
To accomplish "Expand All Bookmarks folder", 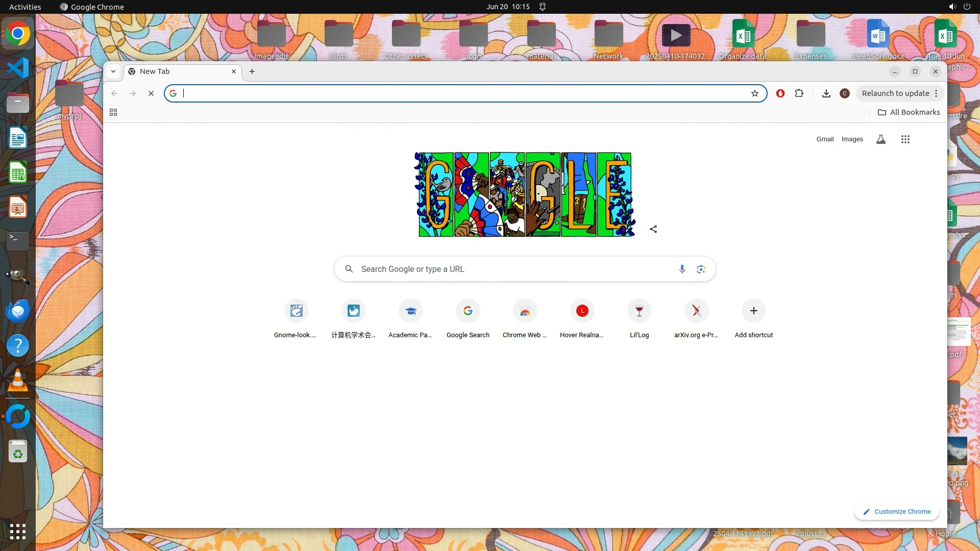I will (909, 112).
